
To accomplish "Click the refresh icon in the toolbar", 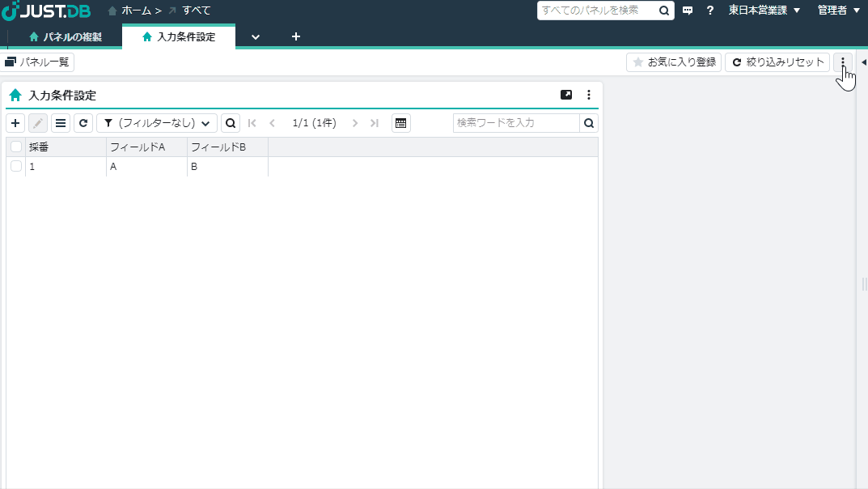I will [83, 123].
